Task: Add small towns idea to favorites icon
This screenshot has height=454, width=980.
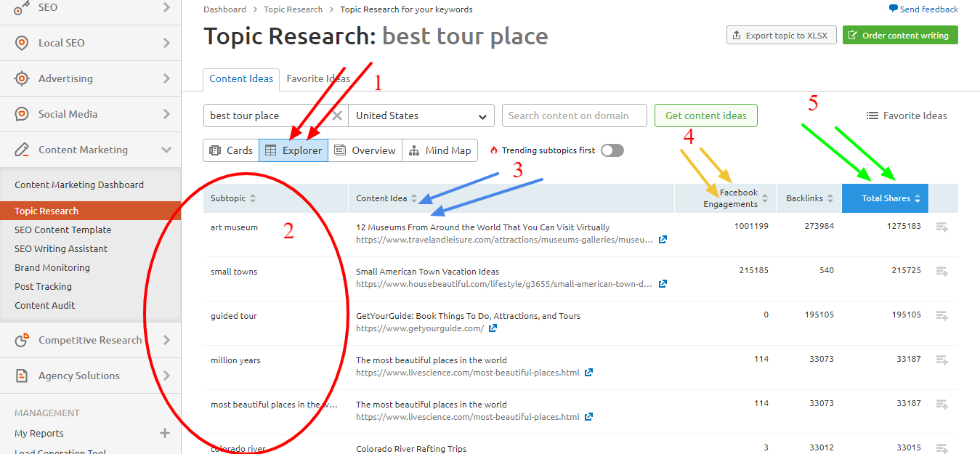Action: [x=942, y=272]
